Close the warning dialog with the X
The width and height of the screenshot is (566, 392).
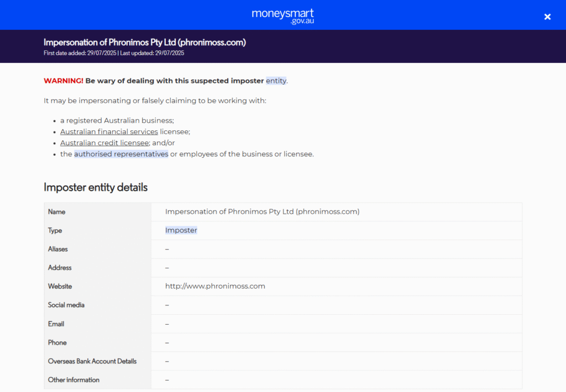(x=547, y=17)
